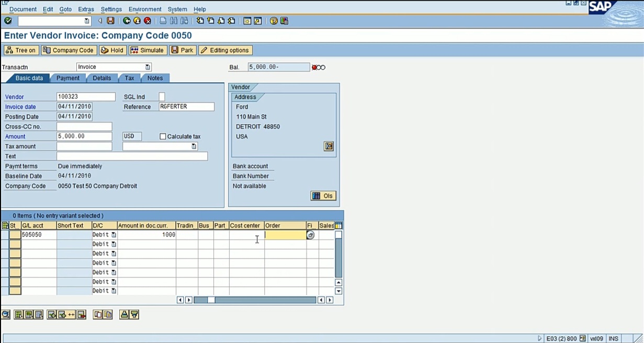Open D/C dropdown in second row
The height and width of the screenshot is (343, 644).
tap(114, 245)
